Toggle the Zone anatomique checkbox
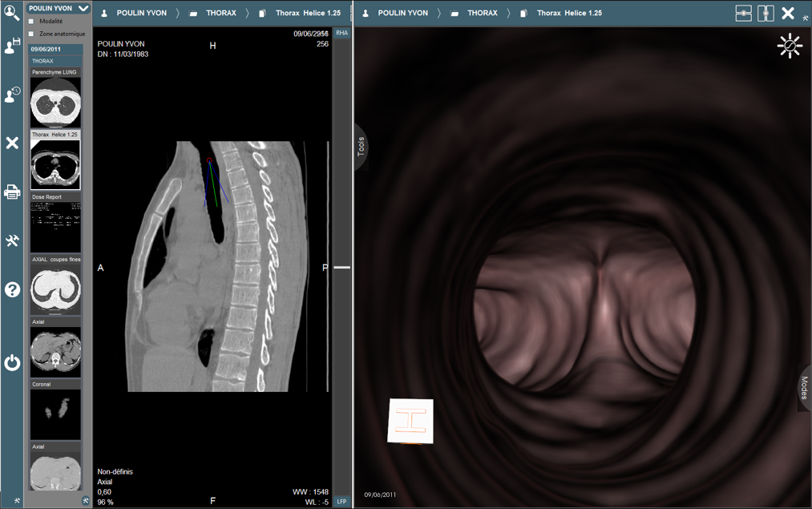This screenshot has height=509, width=812. coord(31,34)
